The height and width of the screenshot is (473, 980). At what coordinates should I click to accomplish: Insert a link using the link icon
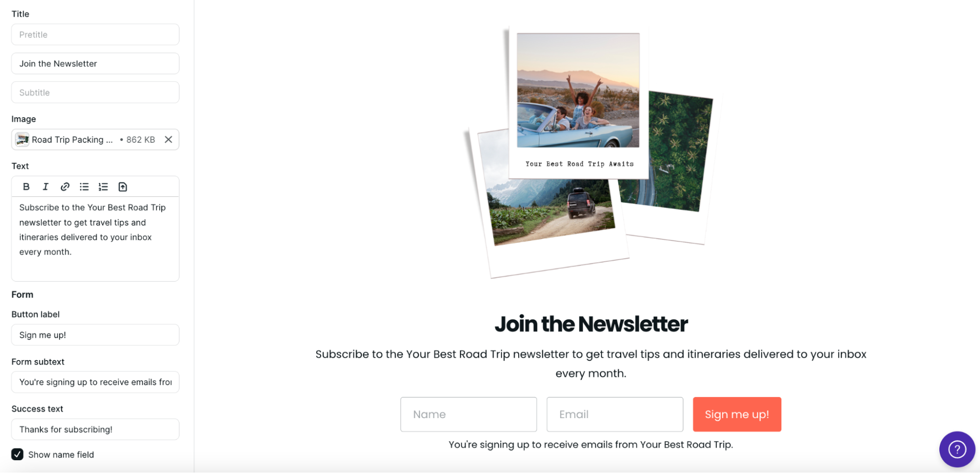coord(65,187)
